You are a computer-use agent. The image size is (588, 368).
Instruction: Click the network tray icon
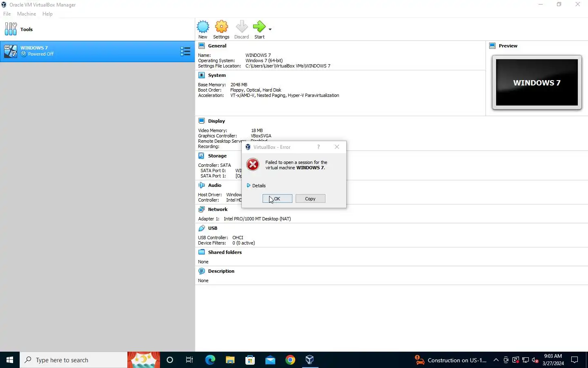tap(526, 360)
